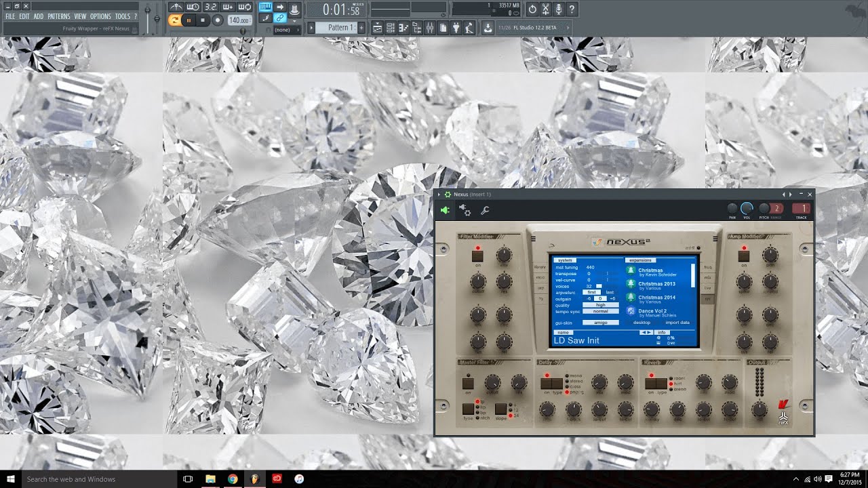Toggle Amp Modifier on button

[744, 256]
